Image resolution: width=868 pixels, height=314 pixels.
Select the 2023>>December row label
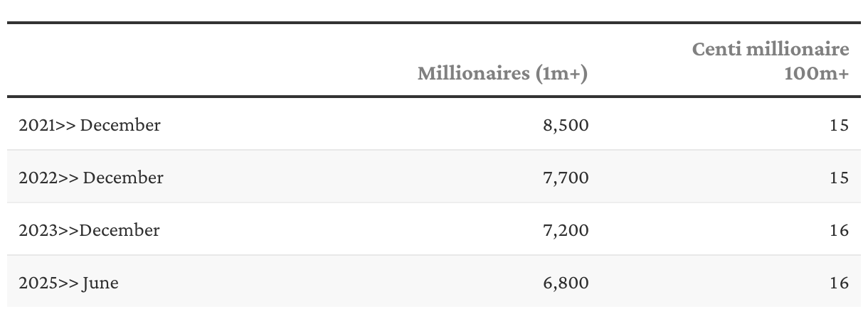pyautogui.click(x=89, y=230)
